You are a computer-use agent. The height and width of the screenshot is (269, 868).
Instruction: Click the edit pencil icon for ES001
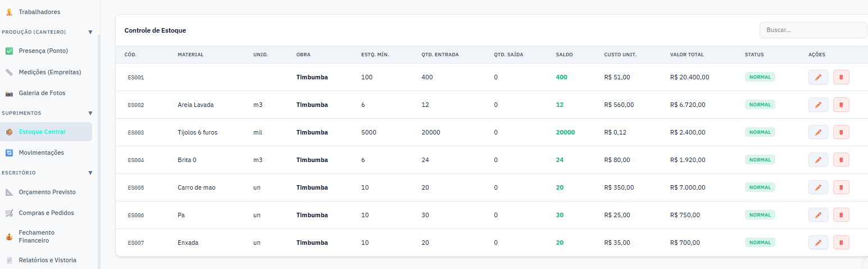(818, 77)
